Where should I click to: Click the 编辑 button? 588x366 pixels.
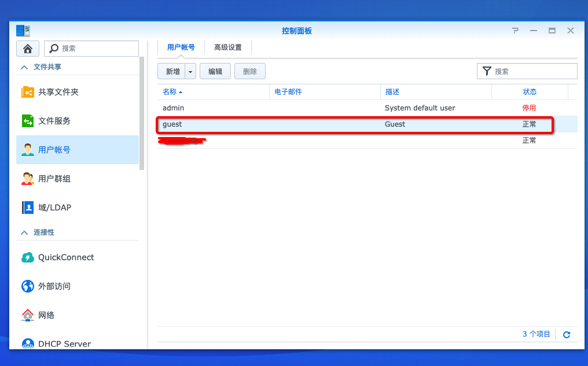(215, 71)
